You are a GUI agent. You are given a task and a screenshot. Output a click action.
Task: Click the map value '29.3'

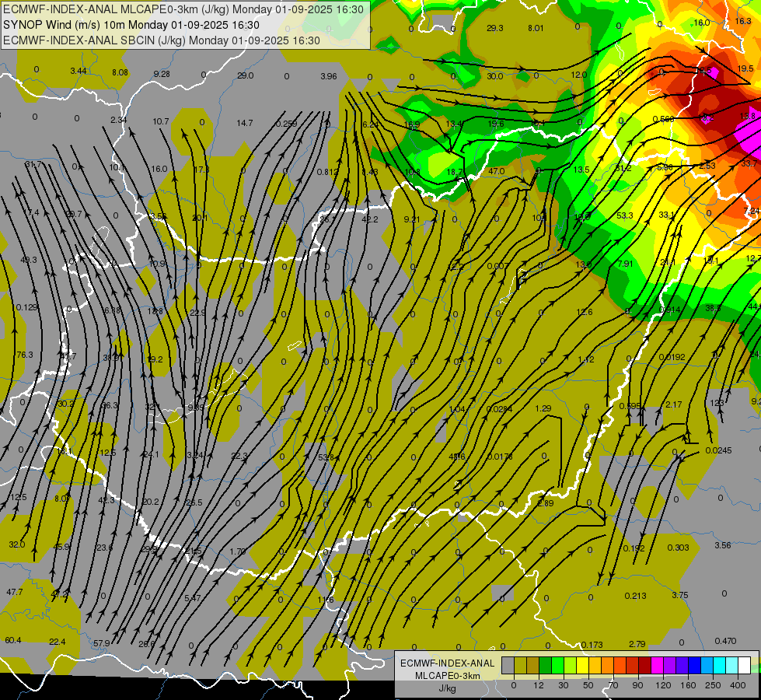494,28
